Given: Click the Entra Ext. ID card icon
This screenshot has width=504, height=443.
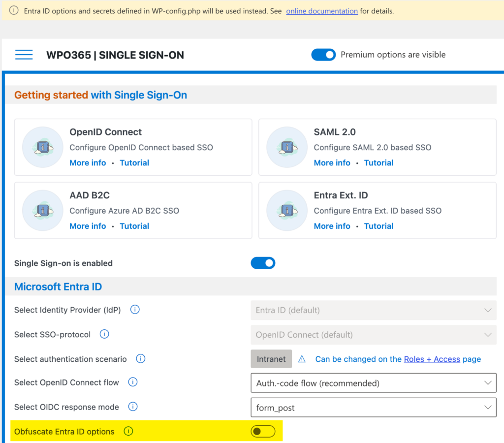Looking at the screenshot, I should point(287,211).
